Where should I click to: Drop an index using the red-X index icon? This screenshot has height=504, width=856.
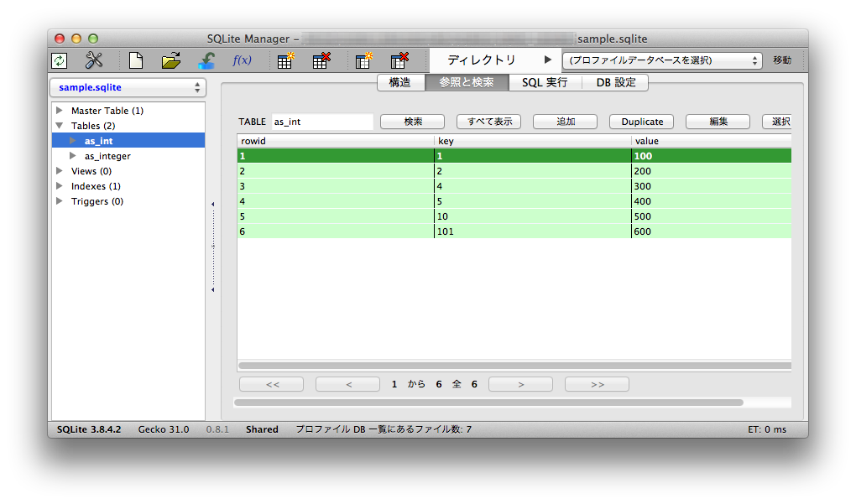[400, 60]
